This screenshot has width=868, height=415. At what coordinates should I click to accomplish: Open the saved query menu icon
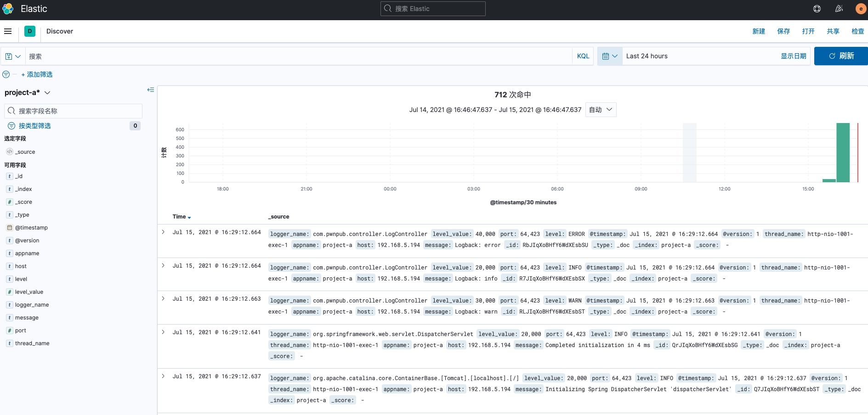(13, 56)
